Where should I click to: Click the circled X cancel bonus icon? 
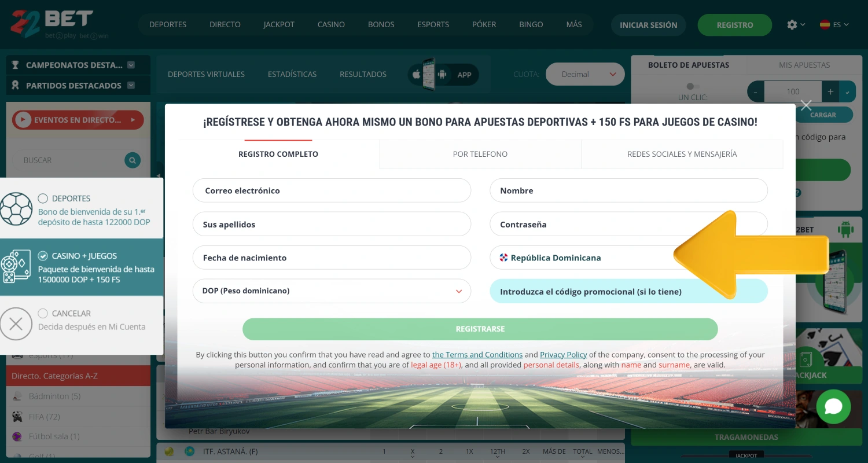(x=16, y=324)
